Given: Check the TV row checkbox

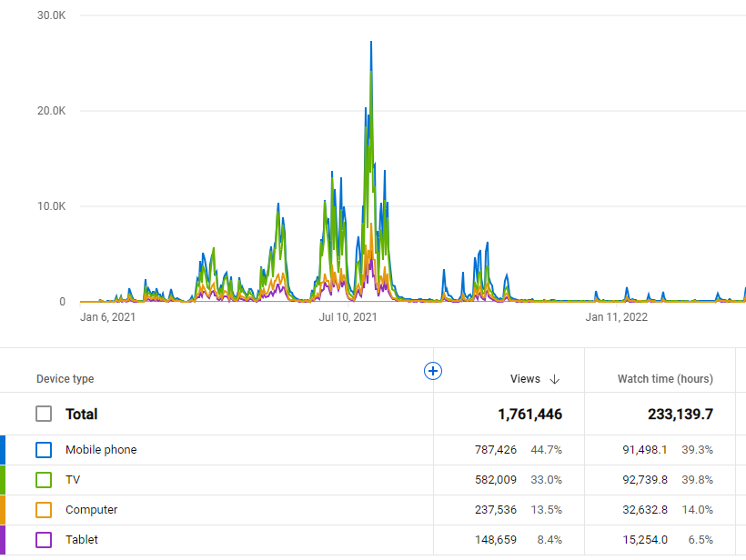Looking at the screenshot, I should (44, 479).
